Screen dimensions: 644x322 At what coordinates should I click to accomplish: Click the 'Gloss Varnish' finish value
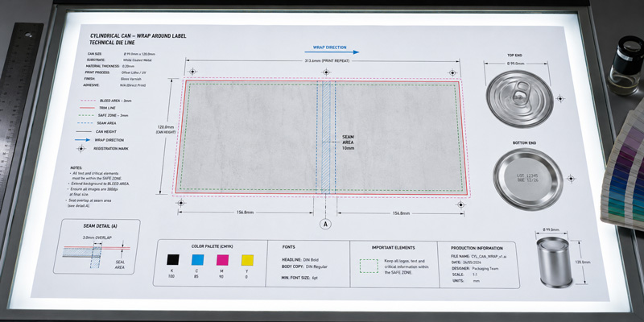(x=132, y=78)
